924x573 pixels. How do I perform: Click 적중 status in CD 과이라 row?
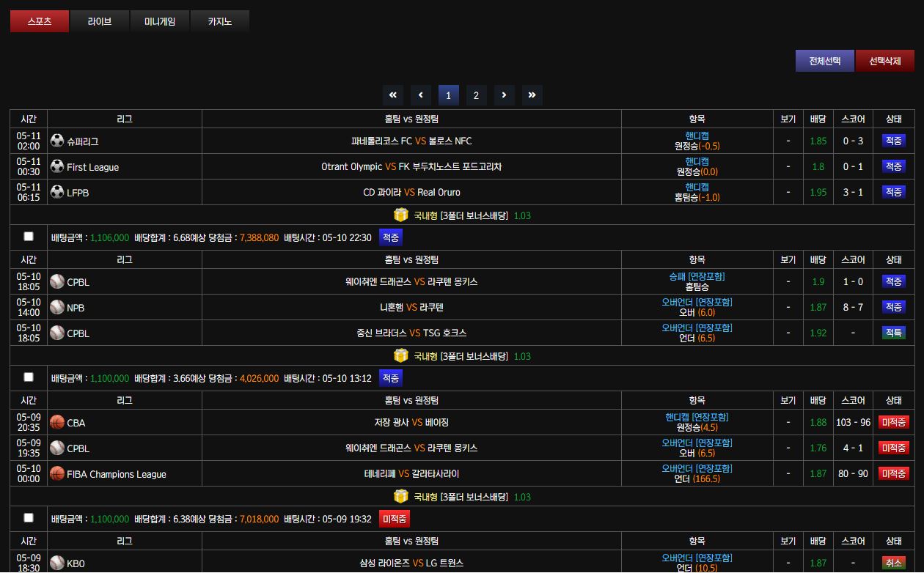coord(893,192)
